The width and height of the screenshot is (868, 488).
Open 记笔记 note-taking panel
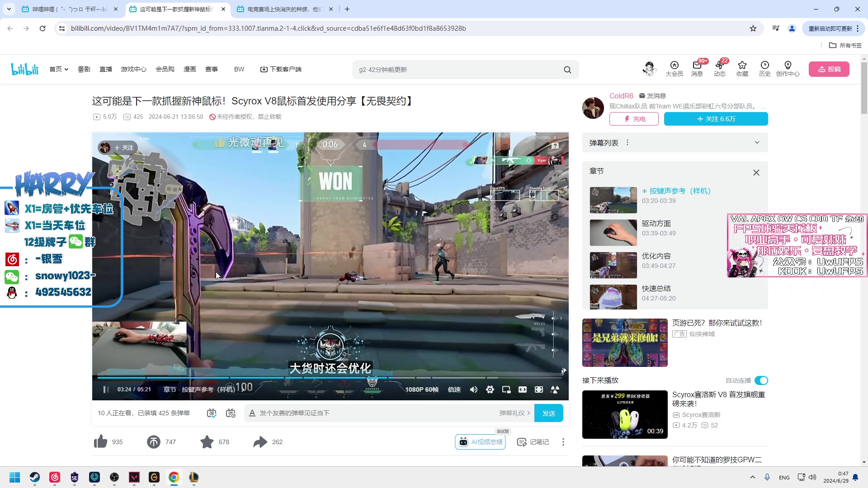[x=533, y=442]
